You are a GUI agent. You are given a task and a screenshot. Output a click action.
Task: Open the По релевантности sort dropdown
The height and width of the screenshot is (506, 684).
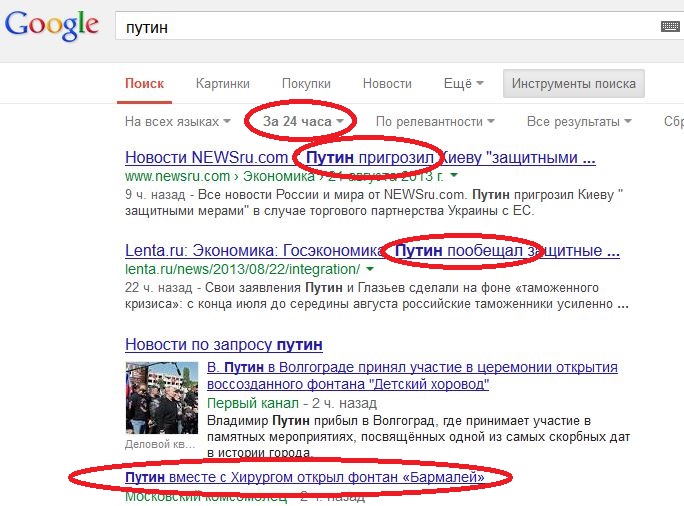(x=435, y=121)
